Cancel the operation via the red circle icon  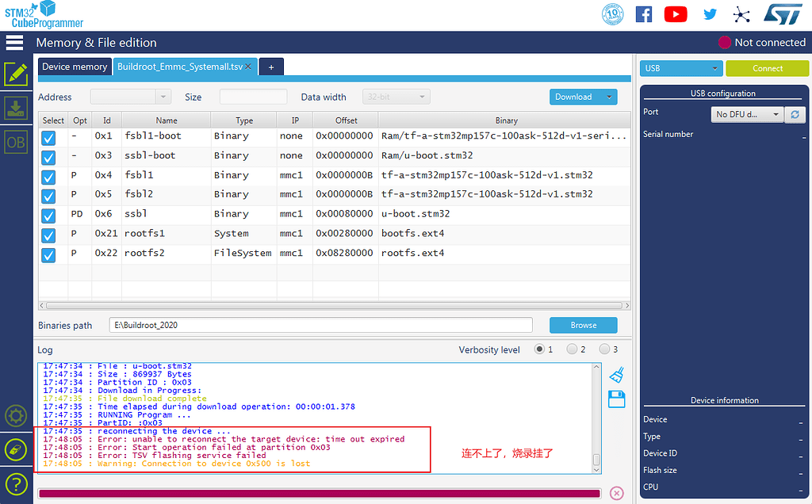616,492
